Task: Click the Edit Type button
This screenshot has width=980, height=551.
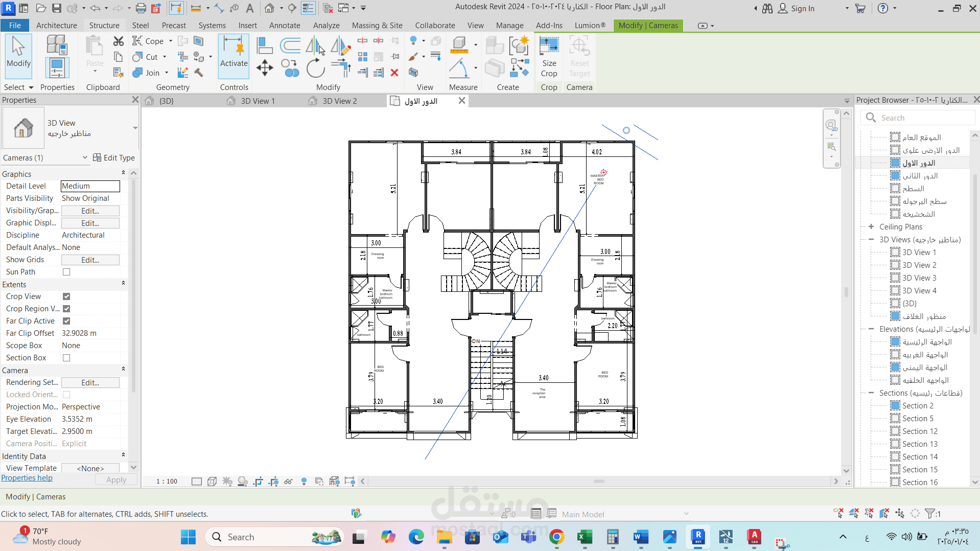Action: [113, 158]
